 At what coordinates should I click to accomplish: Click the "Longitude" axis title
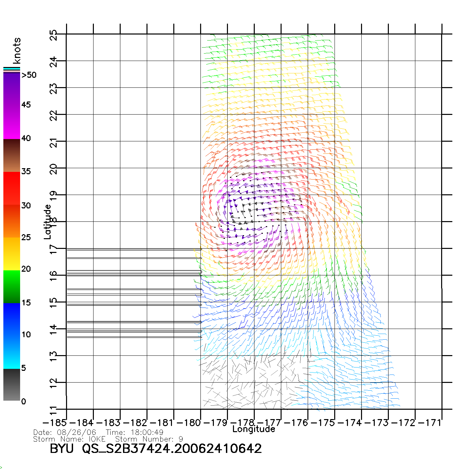pos(254,429)
